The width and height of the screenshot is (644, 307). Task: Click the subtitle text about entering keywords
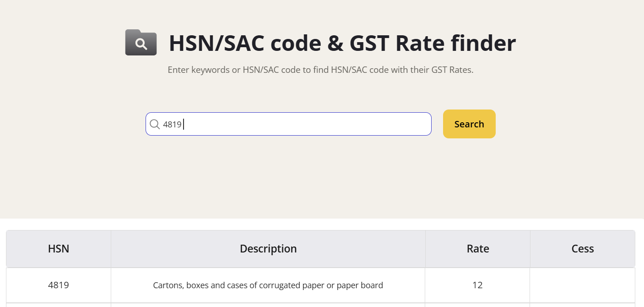[320, 70]
